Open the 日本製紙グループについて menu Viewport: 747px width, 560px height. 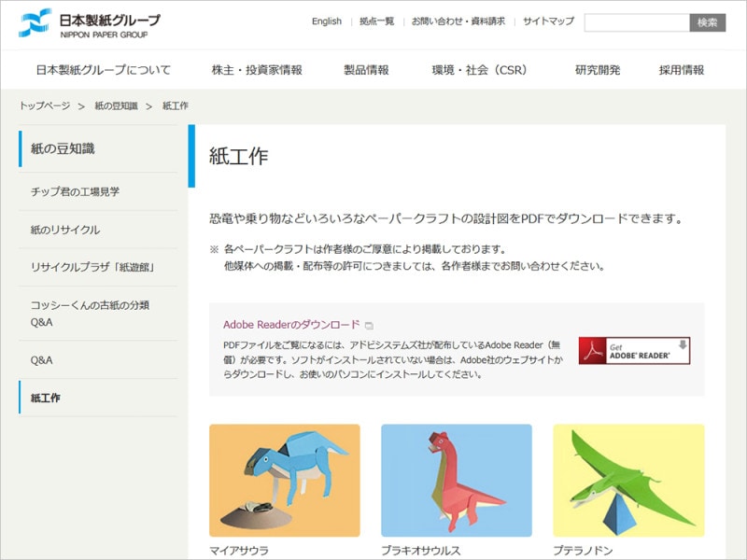click(x=104, y=68)
